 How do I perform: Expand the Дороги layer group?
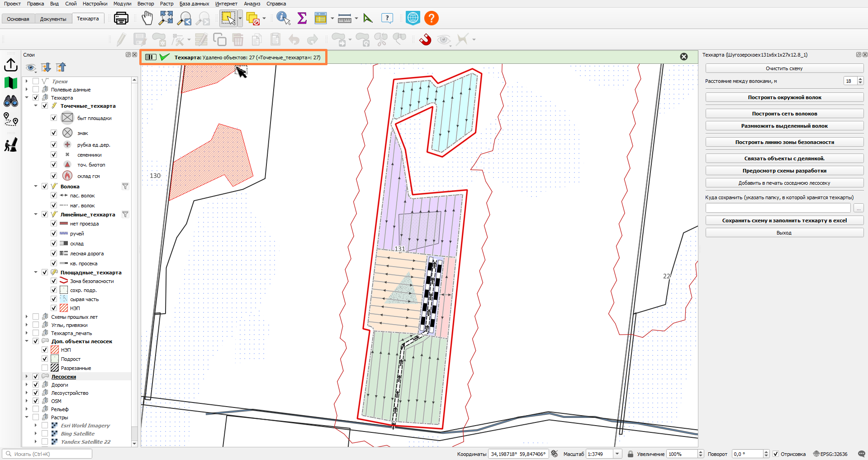(x=27, y=385)
